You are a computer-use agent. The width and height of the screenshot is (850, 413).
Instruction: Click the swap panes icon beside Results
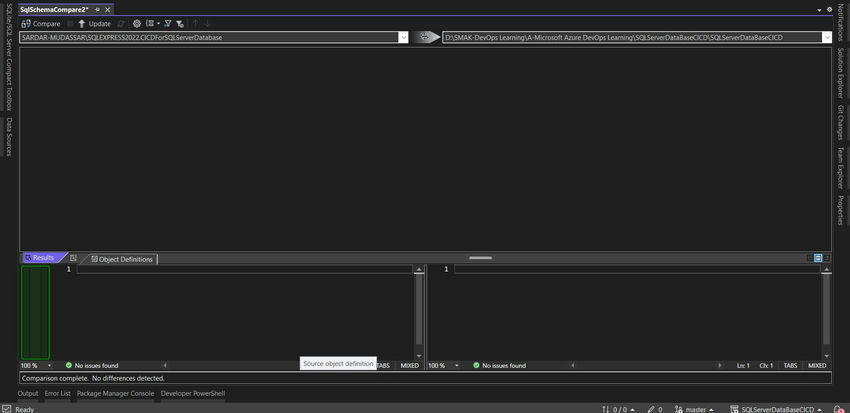click(74, 258)
